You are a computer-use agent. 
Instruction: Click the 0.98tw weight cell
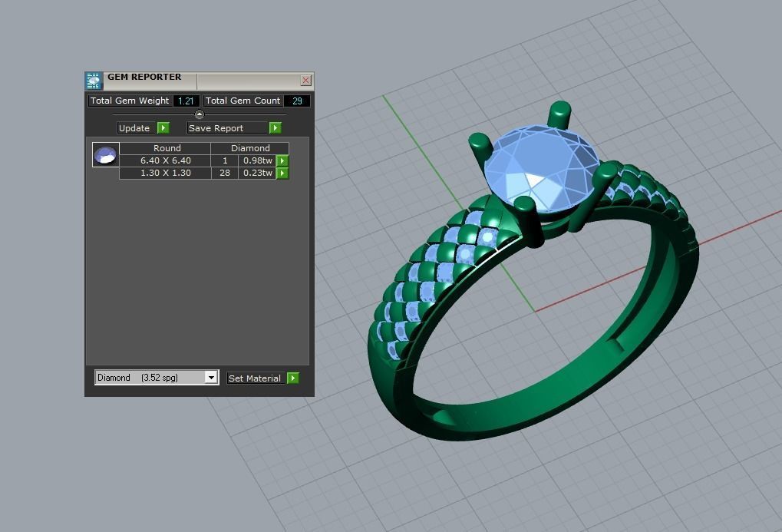(x=257, y=160)
